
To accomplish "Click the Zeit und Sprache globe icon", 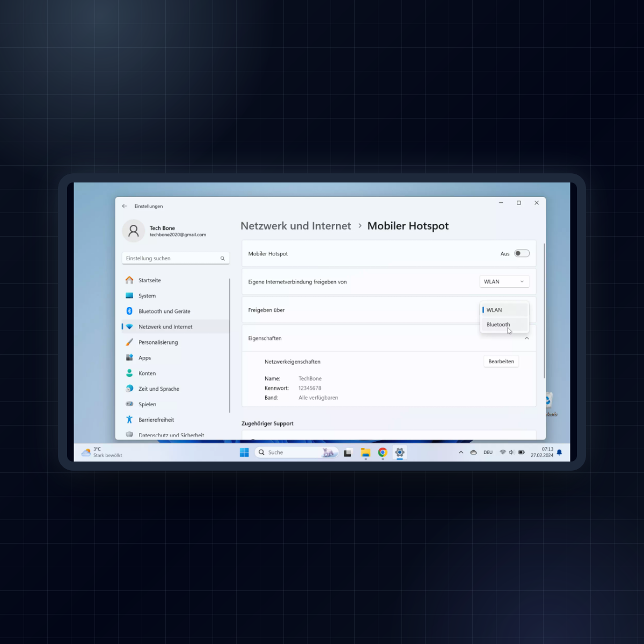I will pos(129,389).
